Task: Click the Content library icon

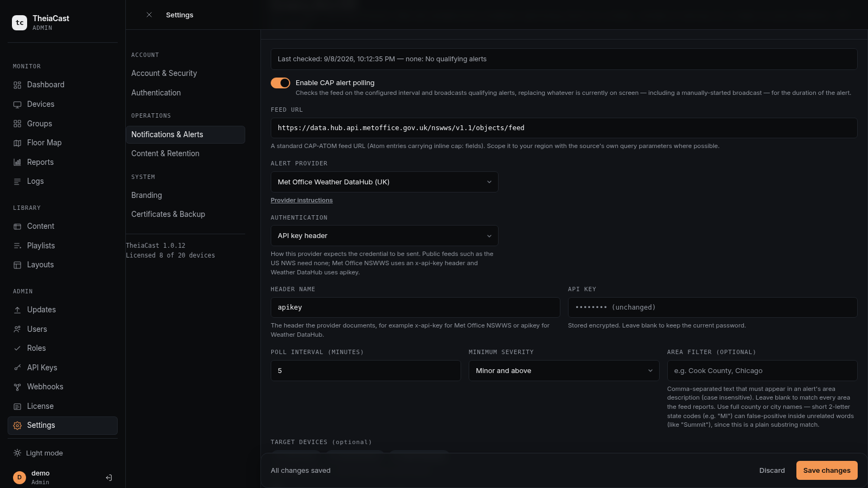Action: point(17,227)
